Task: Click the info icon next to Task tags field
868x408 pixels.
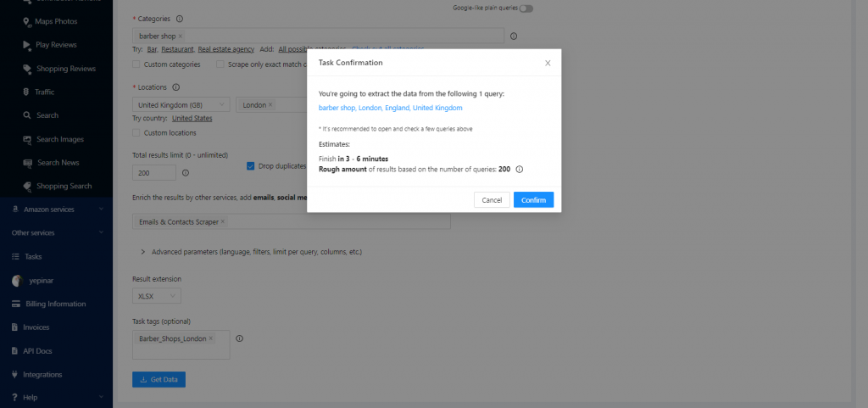Action: click(239, 338)
